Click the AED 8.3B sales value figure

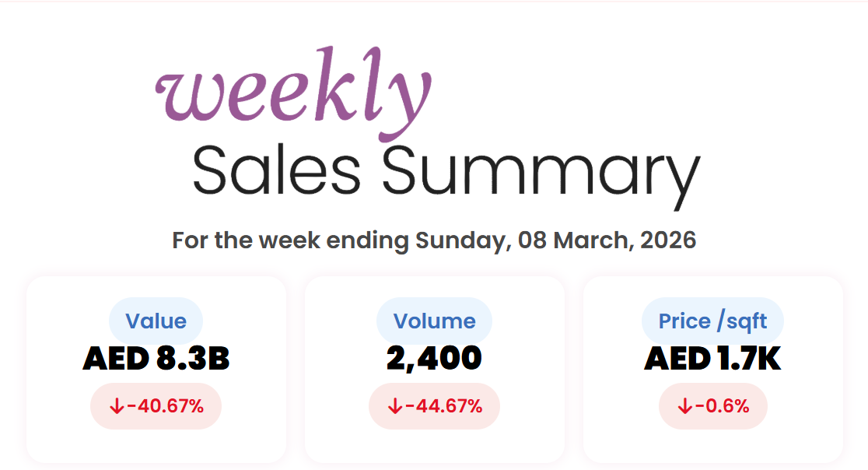tap(156, 359)
